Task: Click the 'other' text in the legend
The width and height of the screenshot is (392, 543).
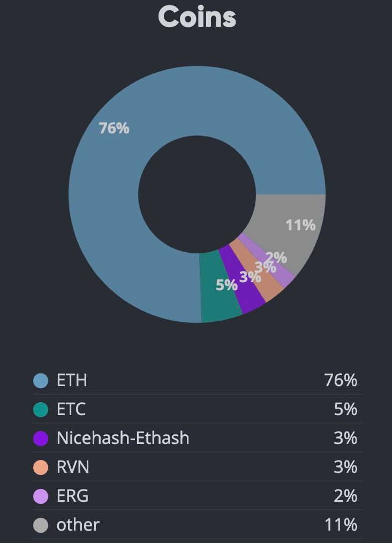Action: (x=78, y=525)
